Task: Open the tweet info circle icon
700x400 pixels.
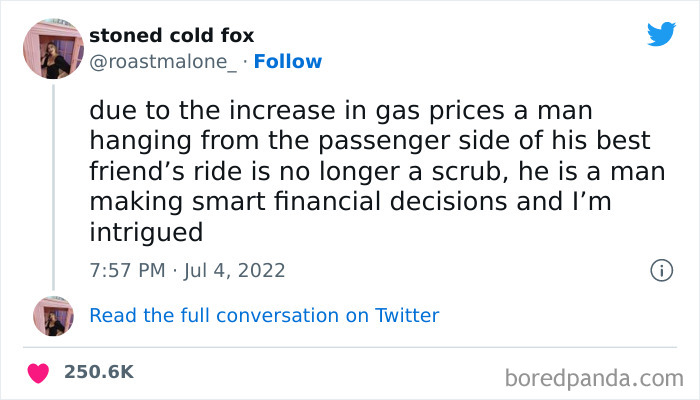Action: pyautogui.click(x=660, y=270)
